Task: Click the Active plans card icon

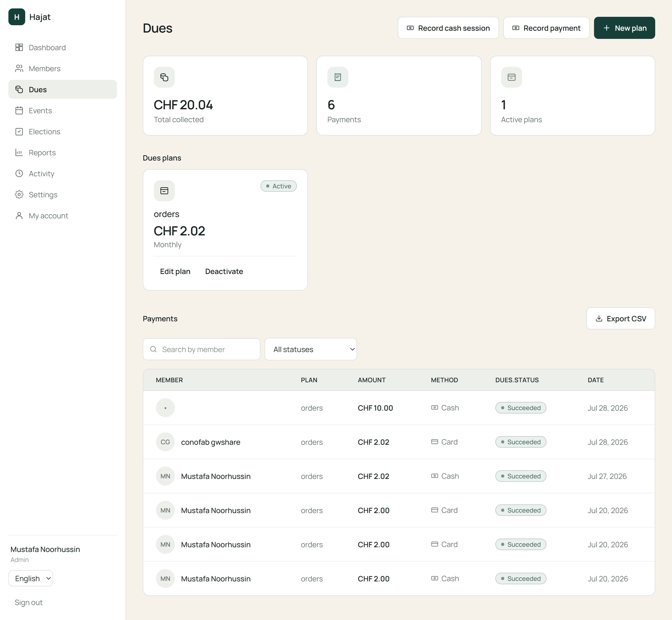Action: click(511, 77)
